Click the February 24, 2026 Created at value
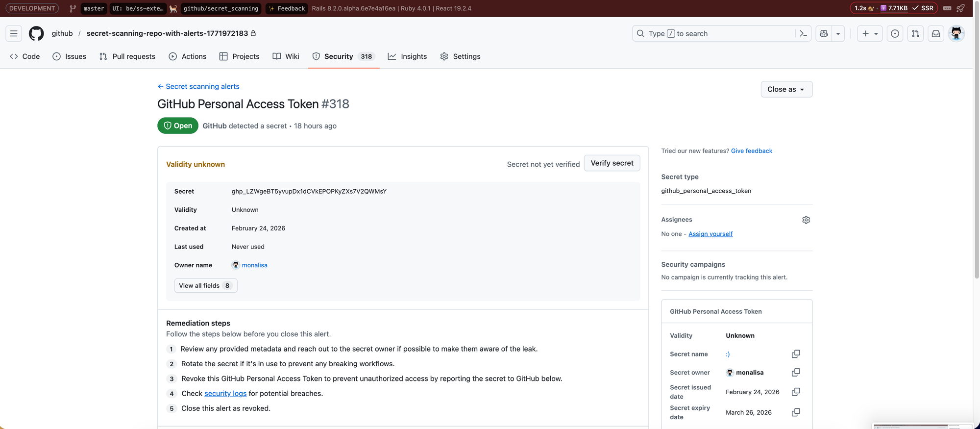The width and height of the screenshot is (980, 429). click(x=258, y=228)
